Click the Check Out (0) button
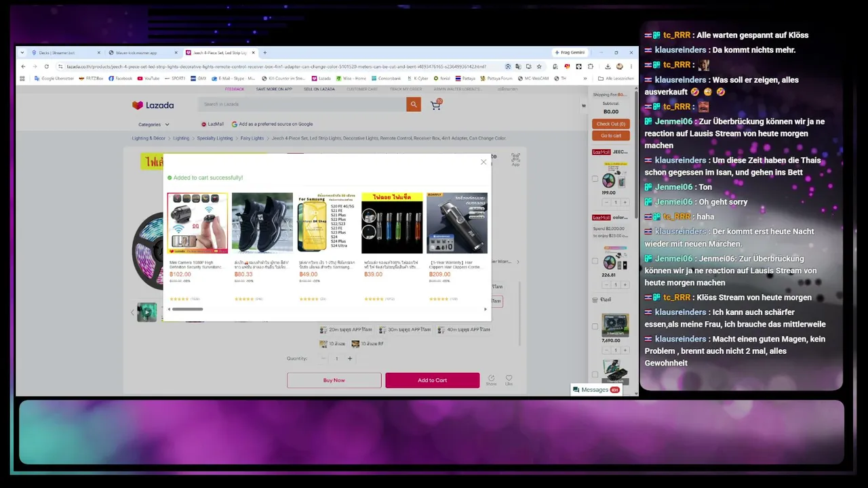This screenshot has width=868, height=488. [x=611, y=124]
